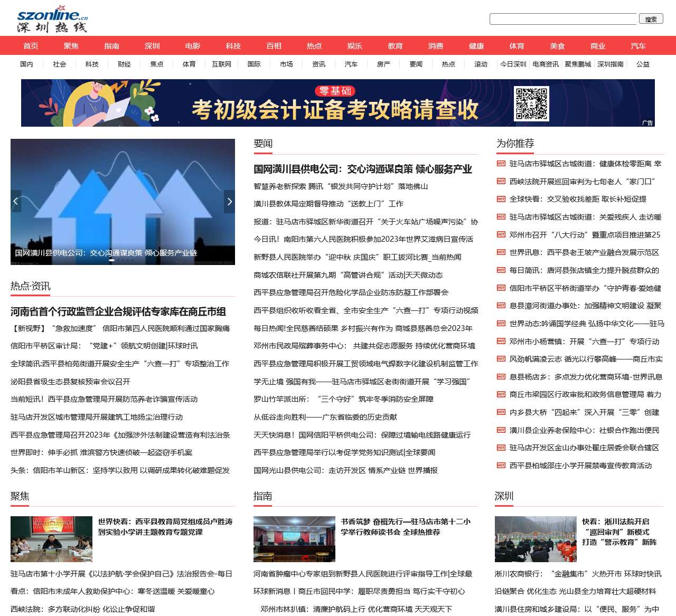Click the HOT icon beside 全球快看 headline
676x616 pixels.
[x=501, y=199]
